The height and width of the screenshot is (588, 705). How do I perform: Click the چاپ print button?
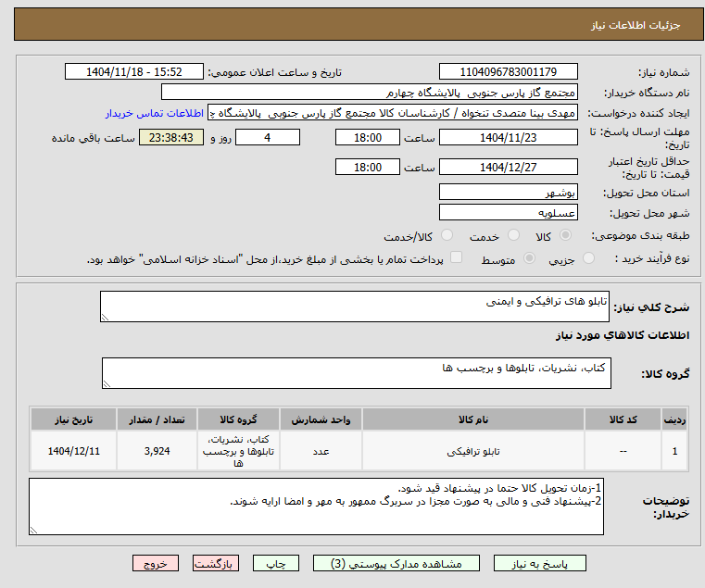pos(276,563)
